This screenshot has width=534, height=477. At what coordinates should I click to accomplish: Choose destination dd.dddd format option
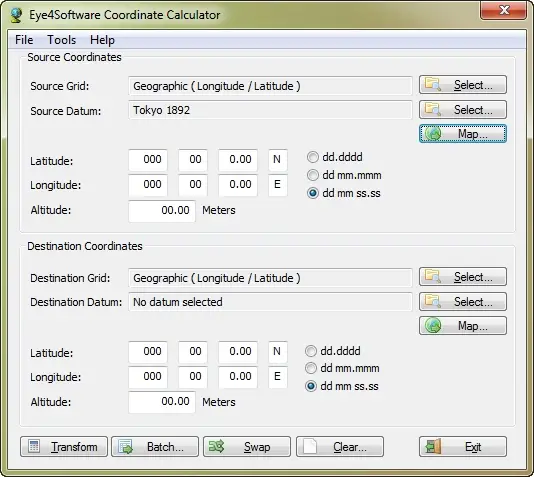click(311, 351)
